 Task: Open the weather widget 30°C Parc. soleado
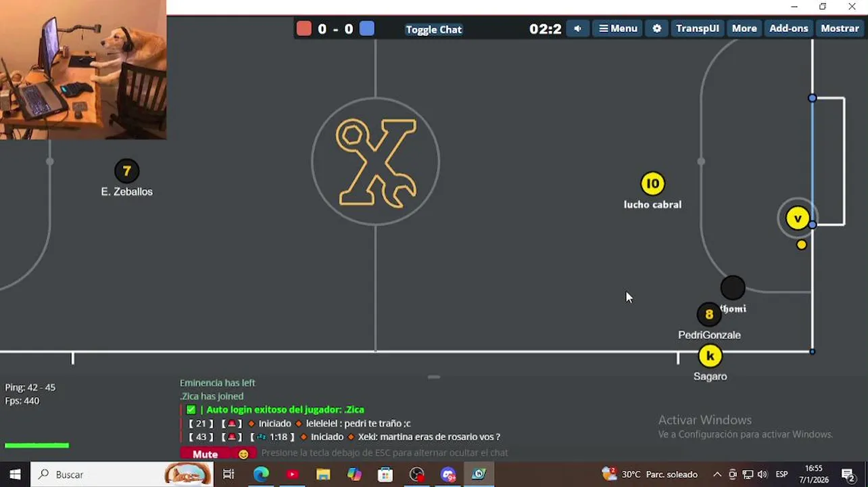point(650,474)
